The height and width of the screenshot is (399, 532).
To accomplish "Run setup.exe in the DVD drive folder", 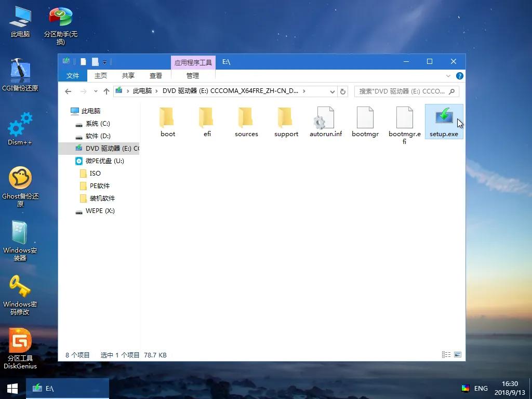I will point(444,119).
